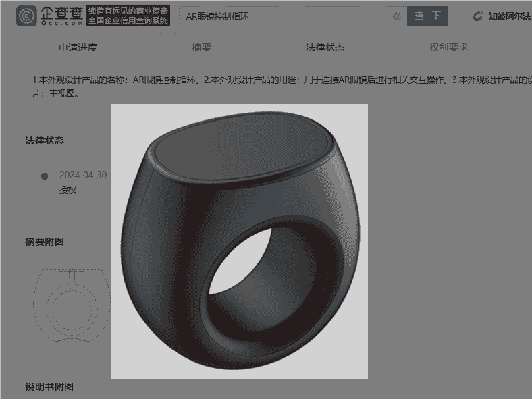The height and width of the screenshot is (399, 532).
Task: Select the timeline dot for 2024-04-30
Action: pyautogui.click(x=45, y=176)
